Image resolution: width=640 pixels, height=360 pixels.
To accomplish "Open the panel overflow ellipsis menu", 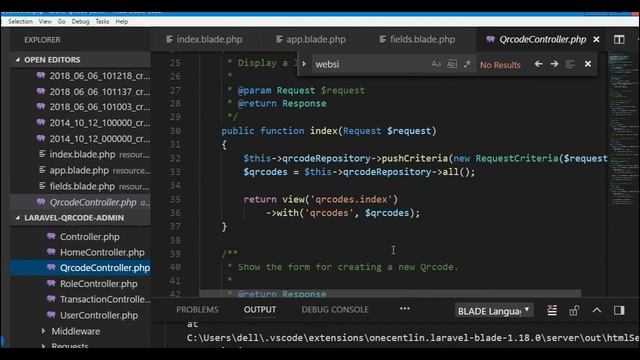I will (404, 309).
